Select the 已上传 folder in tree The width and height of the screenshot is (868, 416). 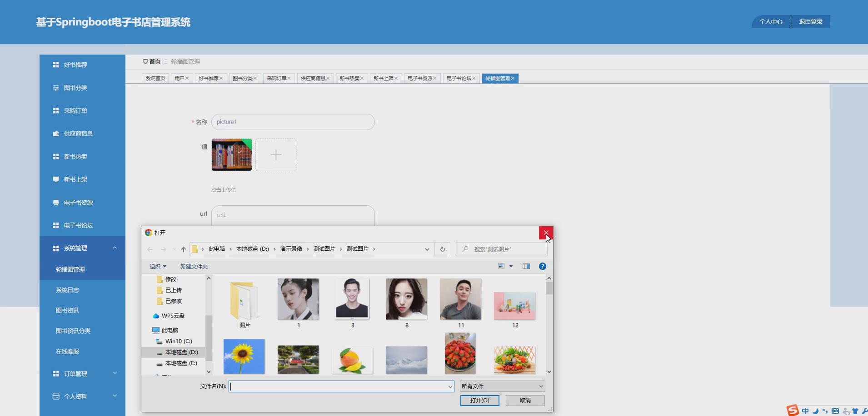click(174, 290)
